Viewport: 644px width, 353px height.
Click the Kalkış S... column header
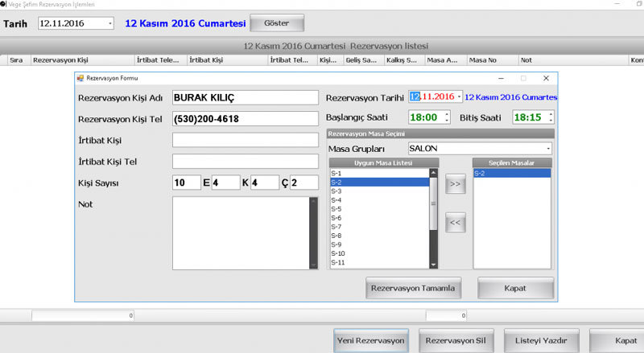pos(405,60)
